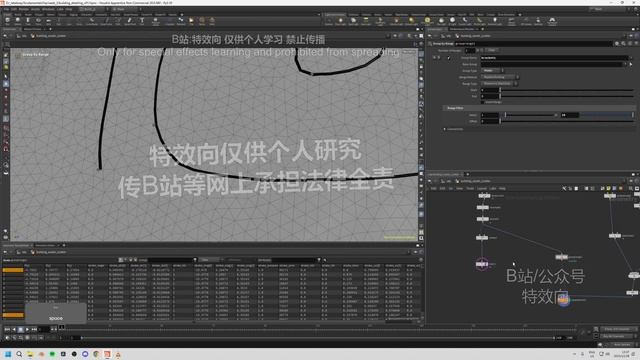Add a Gamepad Camera from the shelf
Screen dimensions: 640x360
coord(552,21)
